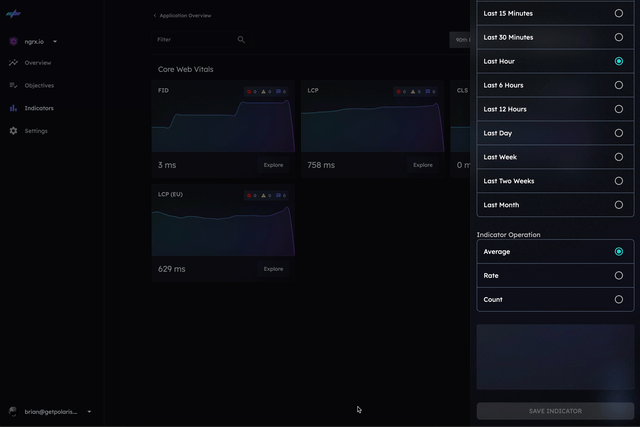
Task: Click the LCP (EU) chart graph
Action: coord(223,230)
